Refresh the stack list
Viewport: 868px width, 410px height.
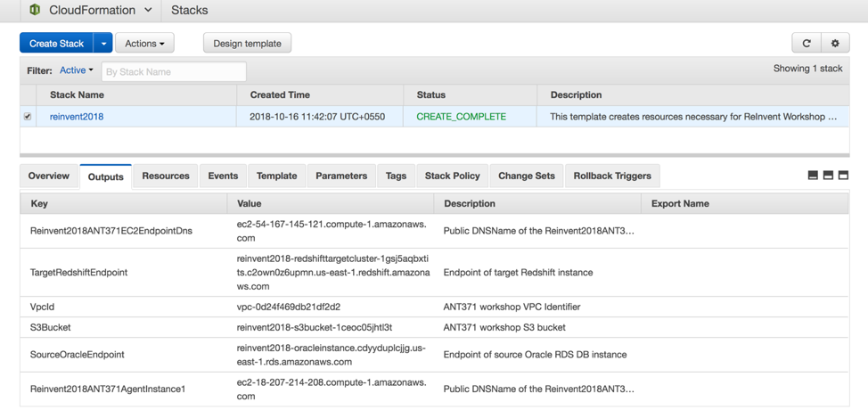pos(807,43)
